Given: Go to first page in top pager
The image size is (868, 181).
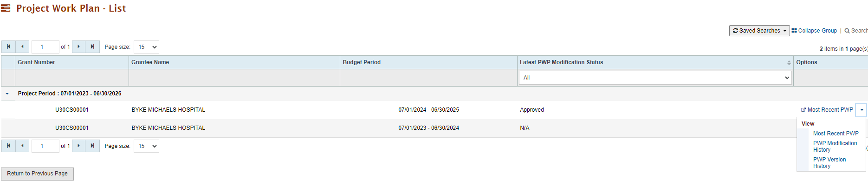Looking at the screenshot, I should coord(8,47).
